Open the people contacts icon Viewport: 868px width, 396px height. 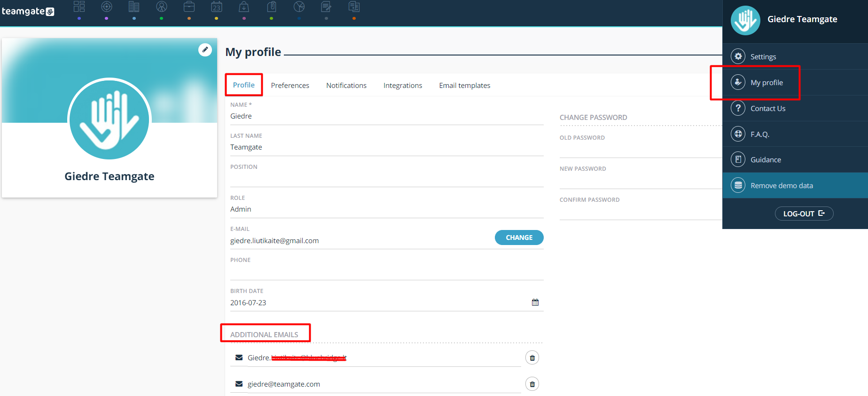point(162,7)
